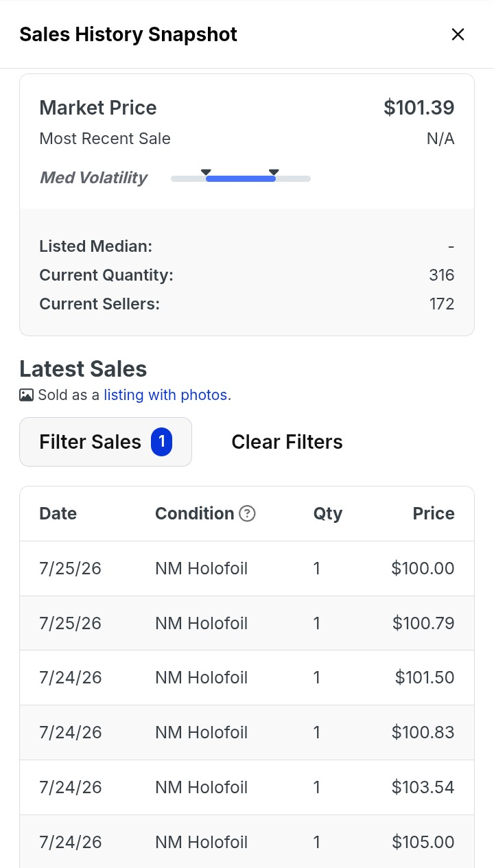Image resolution: width=494 pixels, height=868 pixels.
Task: Click the Date column header
Action: pos(58,514)
